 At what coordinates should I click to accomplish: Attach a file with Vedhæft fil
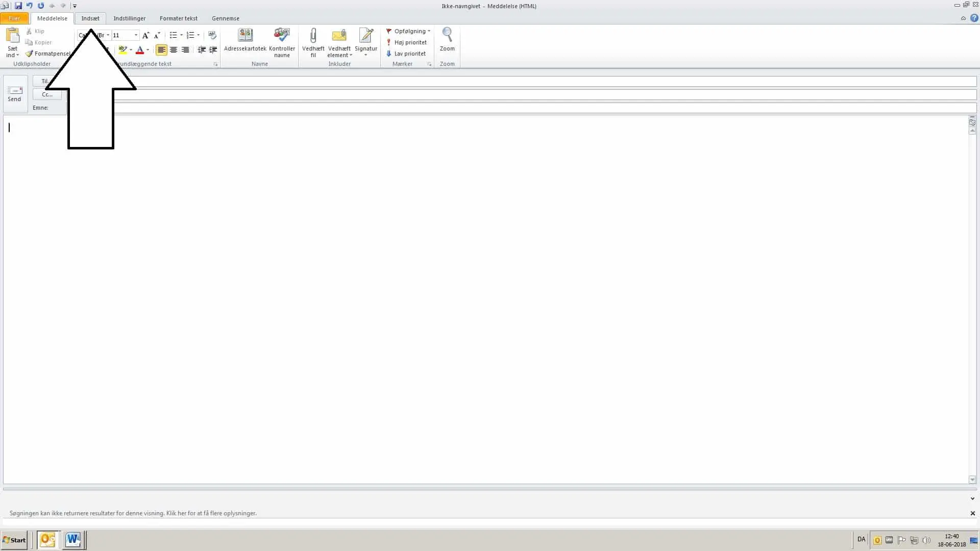tap(313, 40)
